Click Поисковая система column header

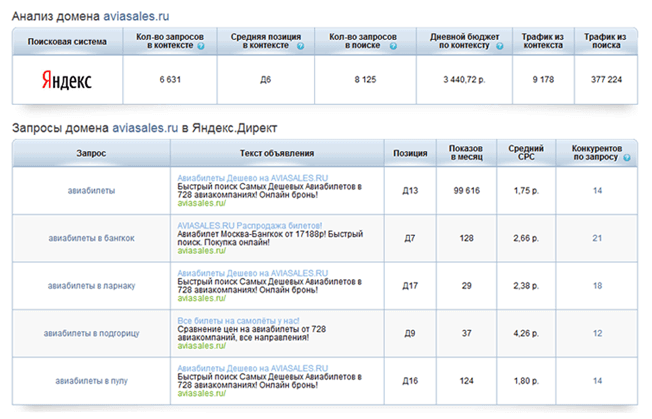67,42
